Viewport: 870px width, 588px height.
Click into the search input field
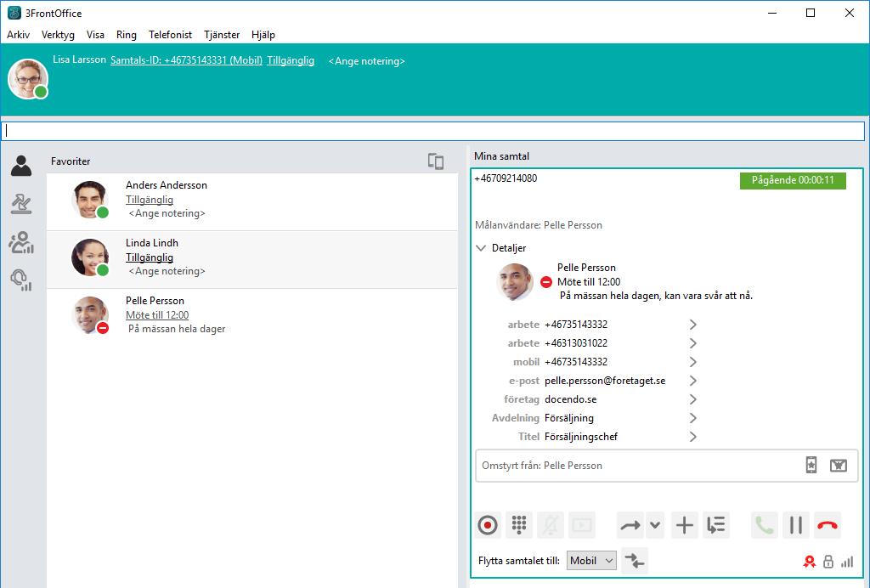[432, 132]
